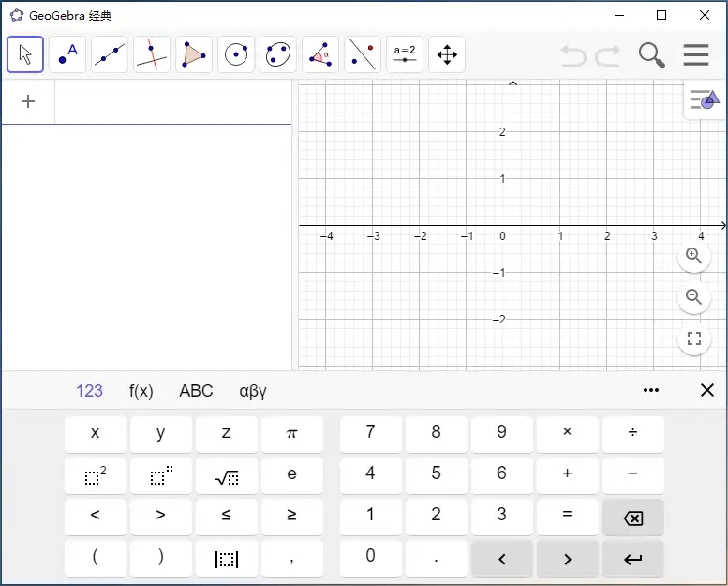Viewport: 728px width, 586px height.
Task: Toggle fullscreen graphics view
Action: click(x=694, y=338)
